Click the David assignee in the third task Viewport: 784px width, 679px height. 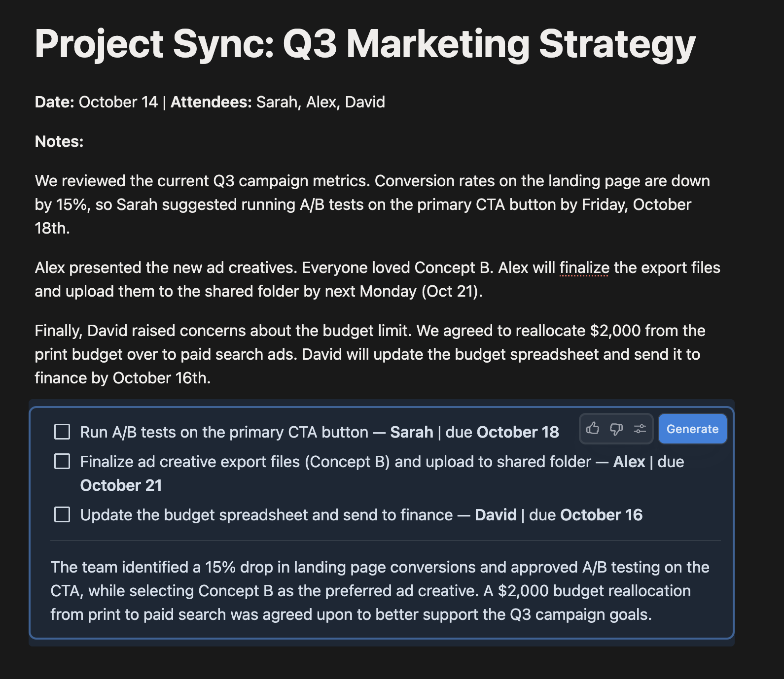tap(496, 515)
